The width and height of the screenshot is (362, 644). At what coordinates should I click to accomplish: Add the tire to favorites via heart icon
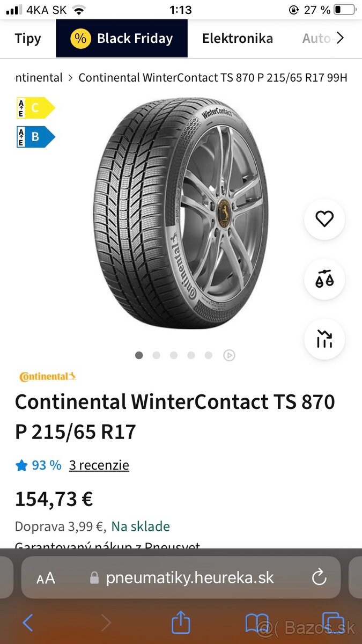pyautogui.click(x=324, y=218)
